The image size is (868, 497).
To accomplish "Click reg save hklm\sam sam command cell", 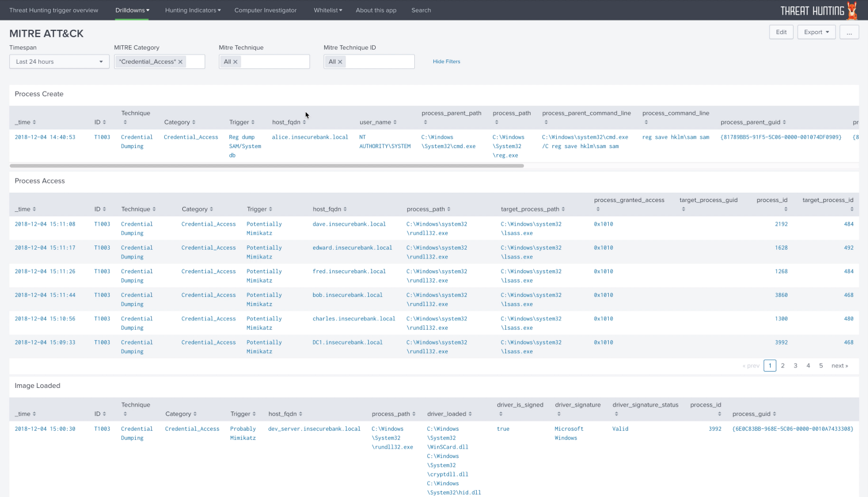I will [x=676, y=137].
